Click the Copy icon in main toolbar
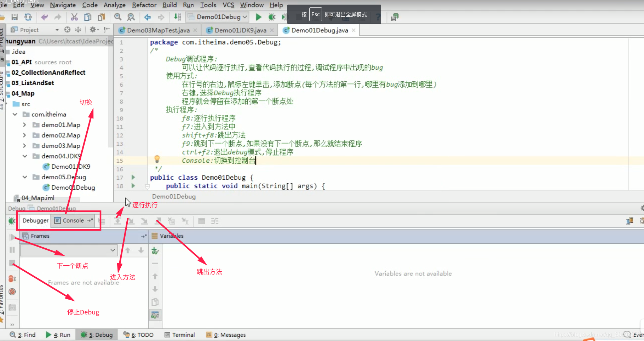 pos(88,17)
